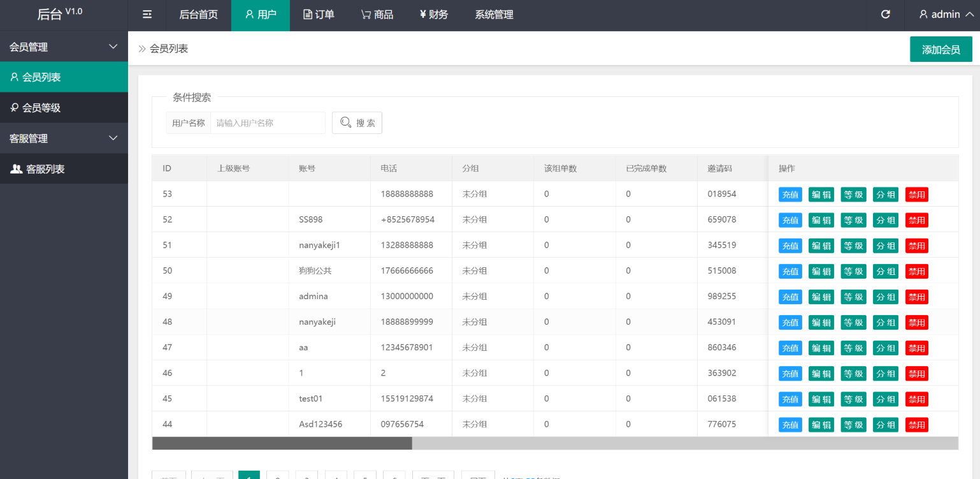Click 禁用 for user ID 53

pyautogui.click(x=917, y=195)
